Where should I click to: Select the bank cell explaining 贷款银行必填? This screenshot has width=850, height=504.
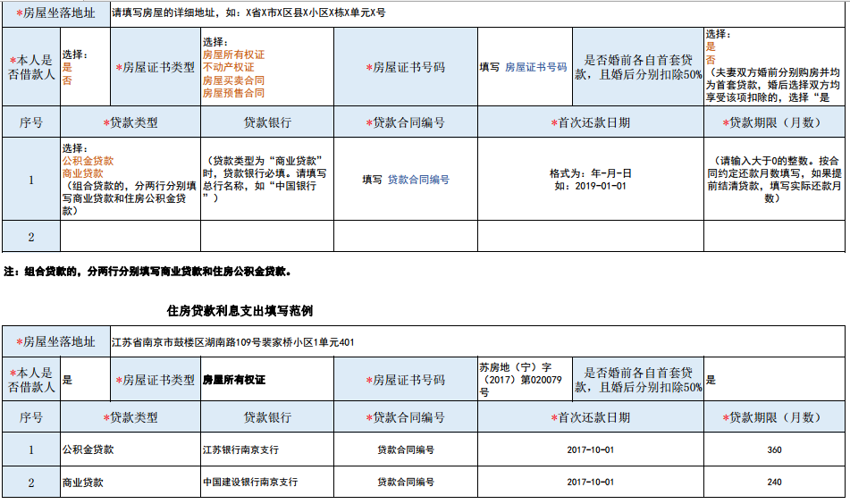[266, 180]
